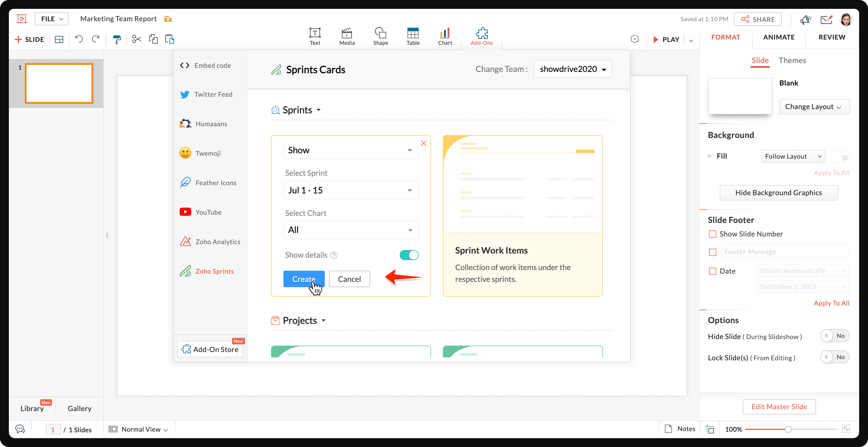The height and width of the screenshot is (447, 868).
Task: Click the undo arrow icon
Action: (79, 39)
